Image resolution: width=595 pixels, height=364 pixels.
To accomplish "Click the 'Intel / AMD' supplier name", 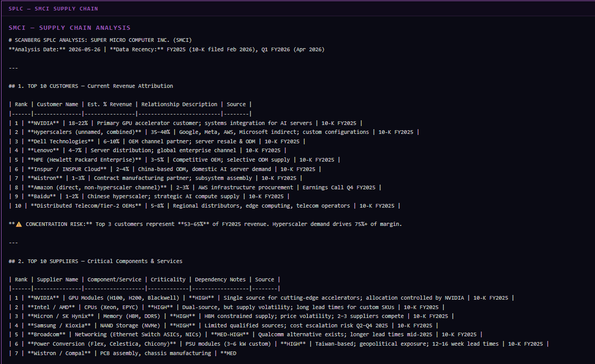I will click(x=51, y=308).
